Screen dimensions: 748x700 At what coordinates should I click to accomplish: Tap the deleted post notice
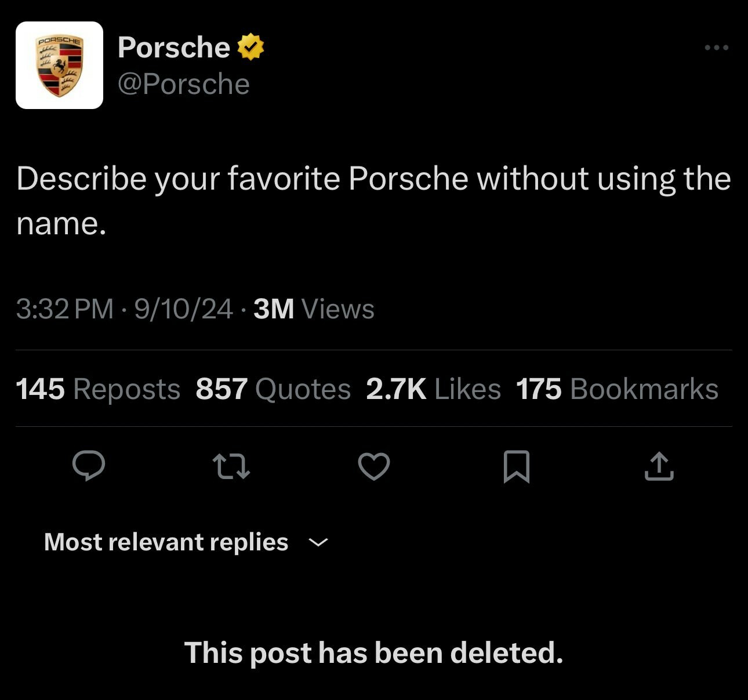pyautogui.click(x=374, y=653)
